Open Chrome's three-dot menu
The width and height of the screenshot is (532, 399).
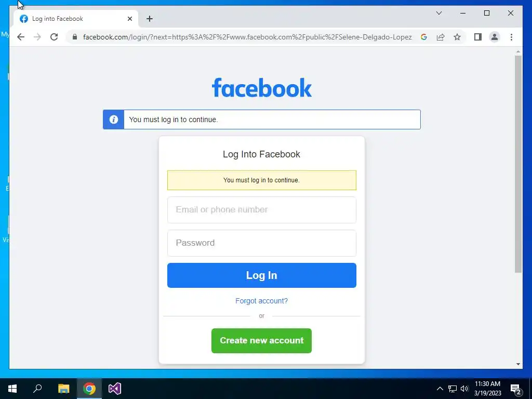[511, 37]
